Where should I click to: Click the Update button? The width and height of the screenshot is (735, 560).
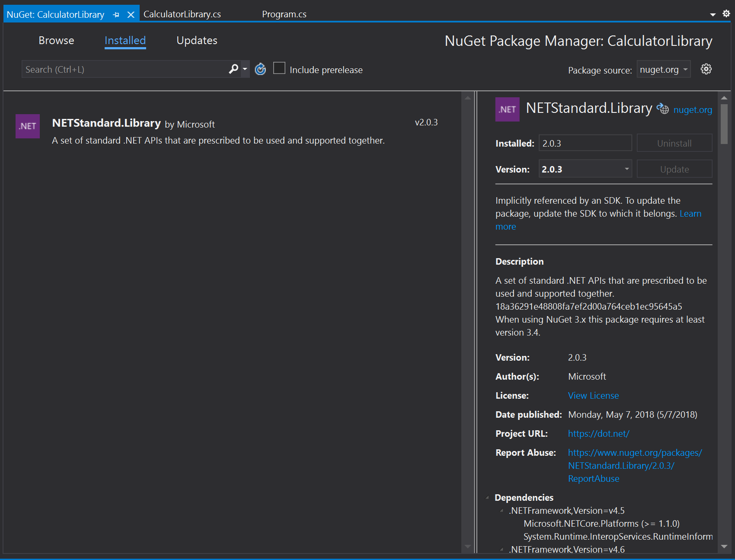[x=674, y=169]
